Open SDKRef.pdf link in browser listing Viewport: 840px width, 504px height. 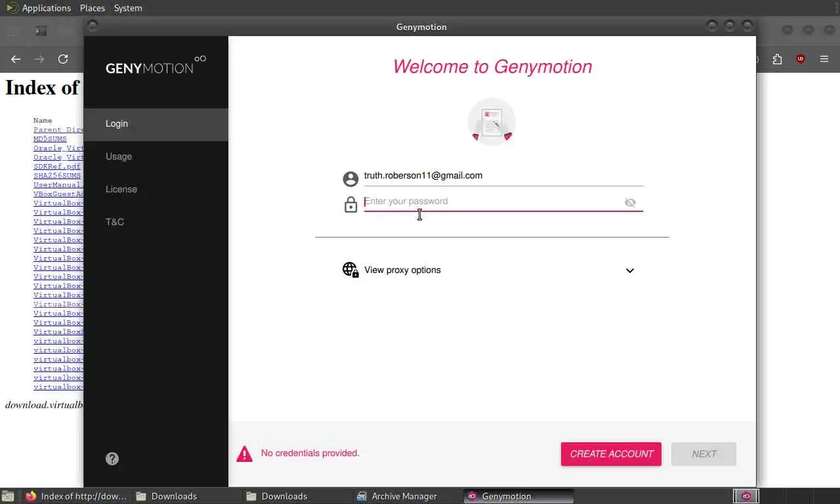click(57, 167)
